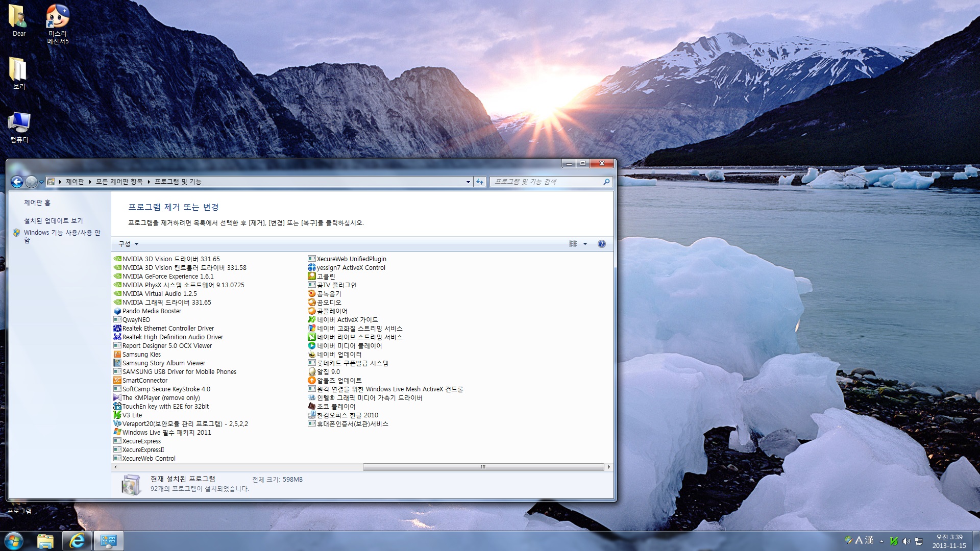Click the yessign7 ActiveX Control icon
The width and height of the screenshot is (980, 551).
(312, 268)
